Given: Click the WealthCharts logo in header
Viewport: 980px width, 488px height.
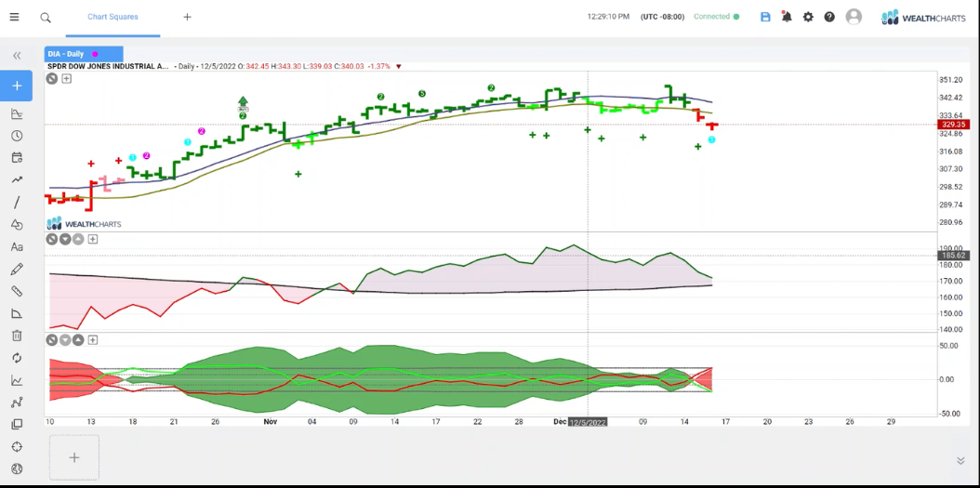Looking at the screenshot, I should [924, 18].
